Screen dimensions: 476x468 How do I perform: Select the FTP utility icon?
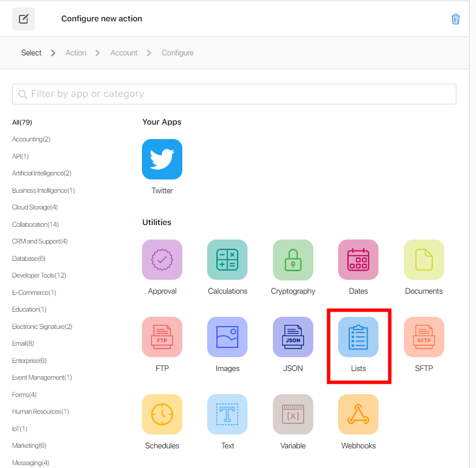tap(162, 337)
